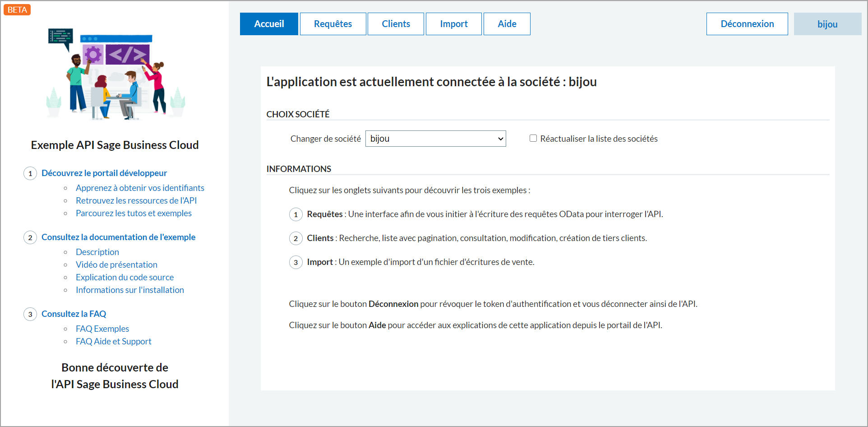
Task: Open the Description link
Action: click(97, 252)
